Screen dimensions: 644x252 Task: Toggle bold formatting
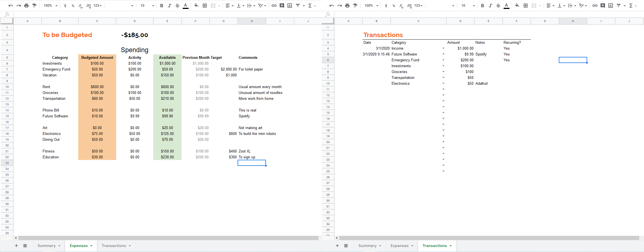162,5
